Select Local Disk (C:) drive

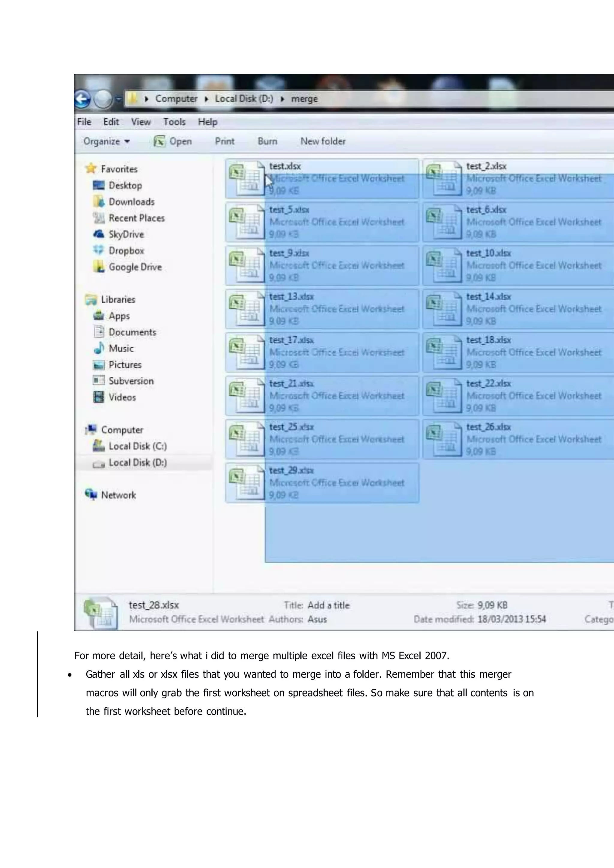pyautogui.click(x=137, y=446)
